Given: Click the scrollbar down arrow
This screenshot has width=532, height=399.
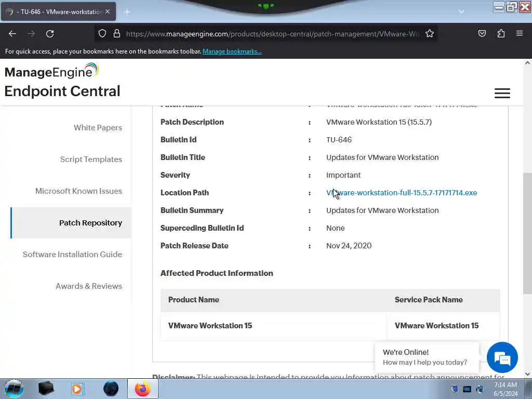Looking at the screenshot, I should 527,374.
